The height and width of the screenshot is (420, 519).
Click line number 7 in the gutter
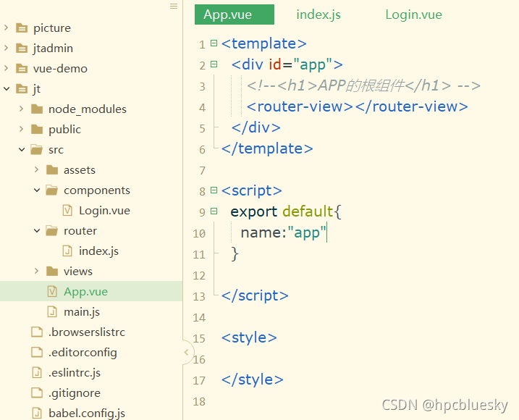point(202,171)
